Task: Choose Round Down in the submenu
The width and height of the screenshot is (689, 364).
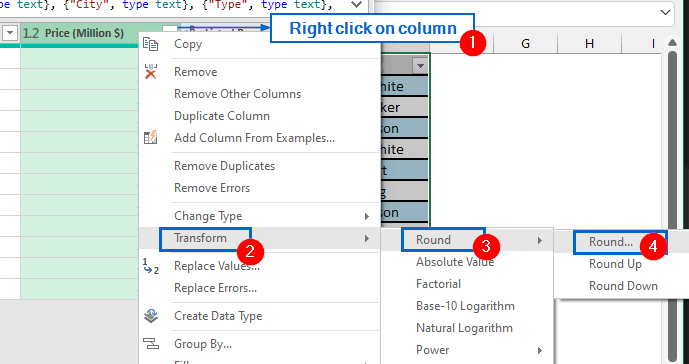Action: [x=623, y=286]
